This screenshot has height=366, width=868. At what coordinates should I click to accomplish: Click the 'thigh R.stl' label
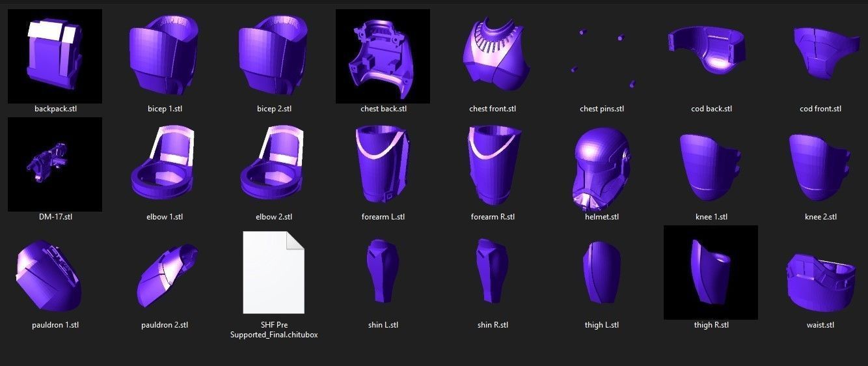pos(711,325)
